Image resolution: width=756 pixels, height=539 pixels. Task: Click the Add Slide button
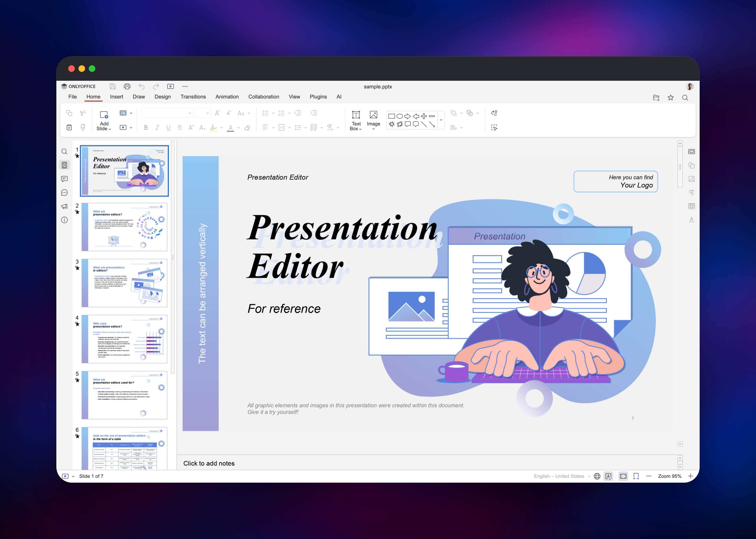pos(104,120)
